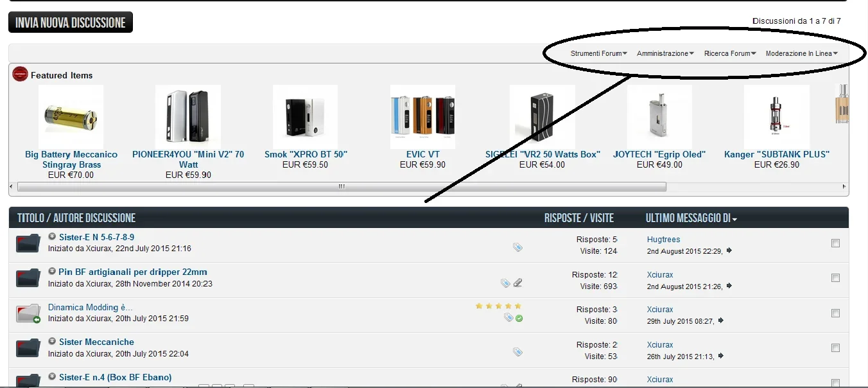This screenshot has width=868, height=388.
Task: Click the Kanger SUBTANK PLUS thumbnail image
Action: (x=777, y=117)
